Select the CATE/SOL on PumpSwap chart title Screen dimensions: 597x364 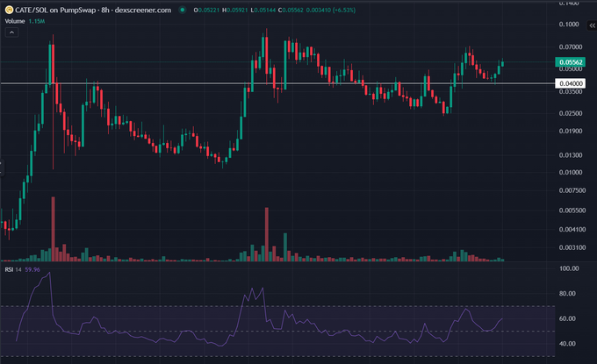pos(93,11)
